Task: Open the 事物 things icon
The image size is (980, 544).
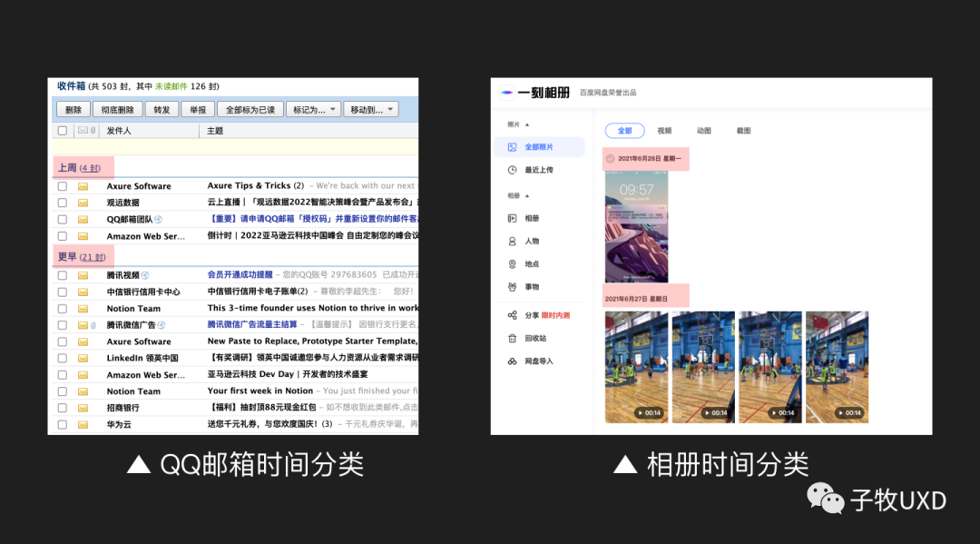Action: click(x=512, y=287)
